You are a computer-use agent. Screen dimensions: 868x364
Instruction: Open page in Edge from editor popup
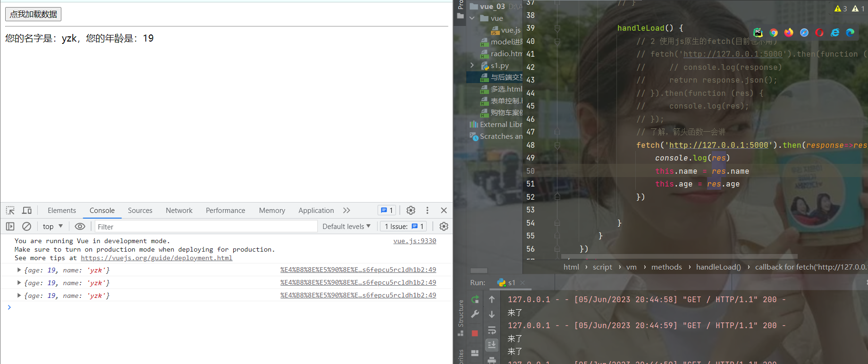(x=850, y=33)
